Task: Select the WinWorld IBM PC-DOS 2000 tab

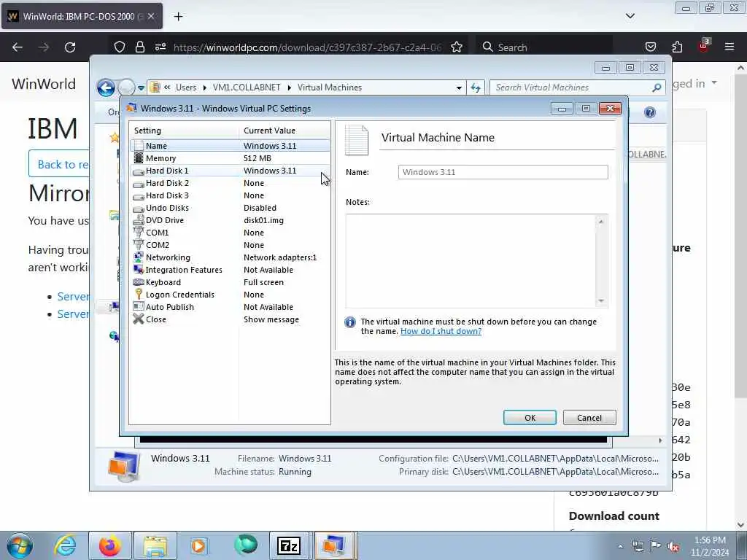Action: click(82, 16)
